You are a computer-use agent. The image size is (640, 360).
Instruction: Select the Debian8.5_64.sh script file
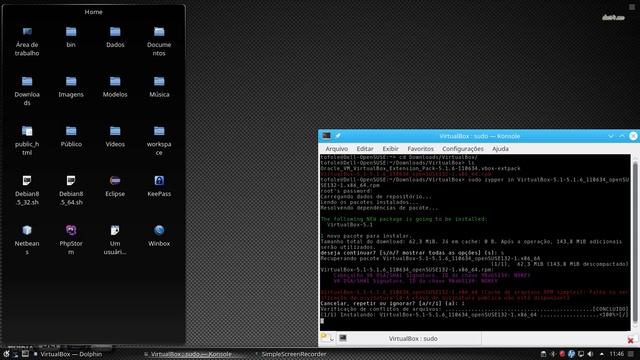(x=71, y=191)
